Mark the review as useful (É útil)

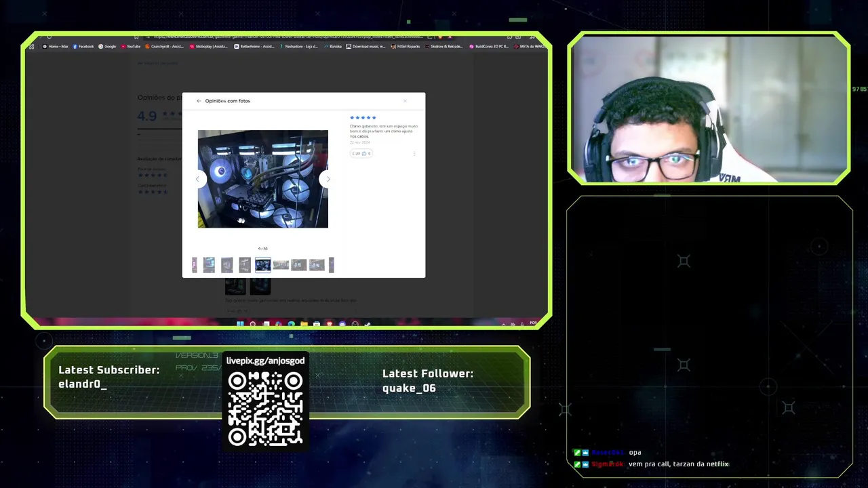(361, 153)
